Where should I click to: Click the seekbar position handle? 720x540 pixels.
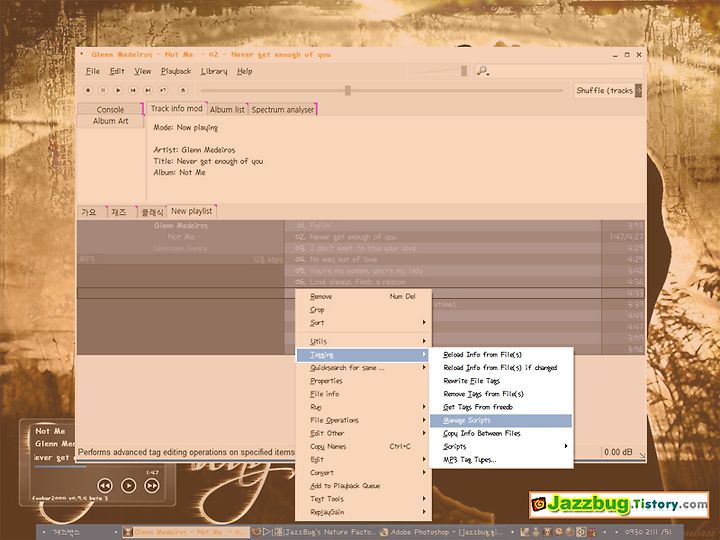tap(348, 90)
